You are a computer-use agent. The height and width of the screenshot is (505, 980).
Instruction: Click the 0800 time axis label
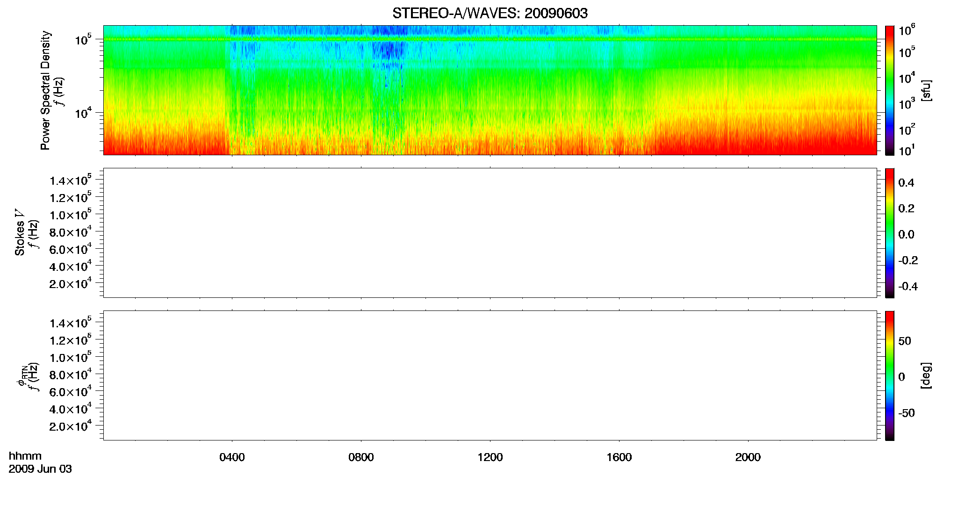point(361,457)
